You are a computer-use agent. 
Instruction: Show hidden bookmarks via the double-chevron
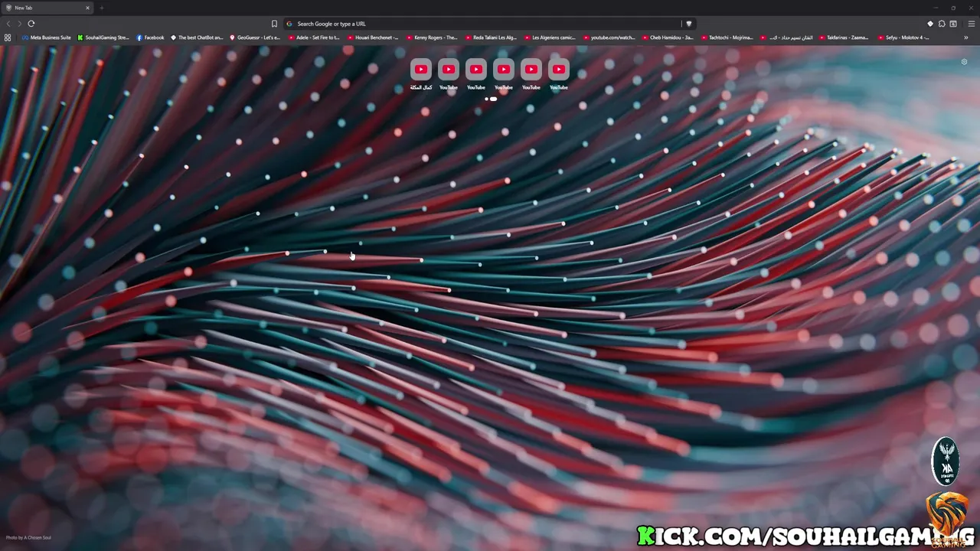point(965,37)
